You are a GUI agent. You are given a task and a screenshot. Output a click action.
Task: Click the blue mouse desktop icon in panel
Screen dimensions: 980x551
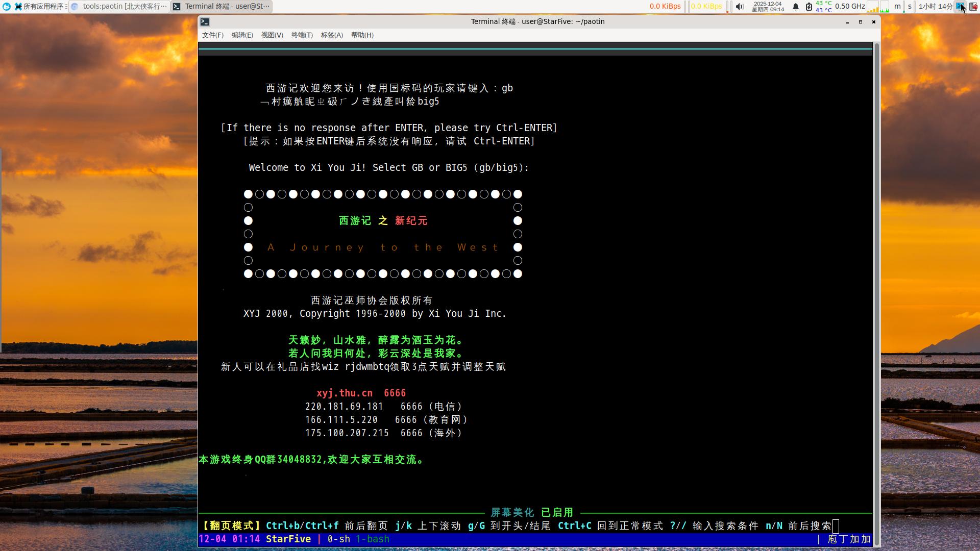coord(7,7)
